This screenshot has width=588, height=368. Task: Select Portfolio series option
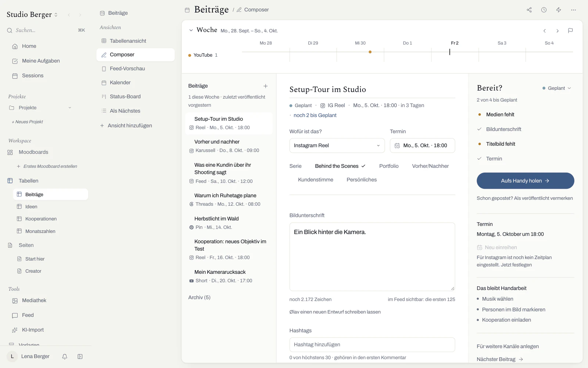389,166
